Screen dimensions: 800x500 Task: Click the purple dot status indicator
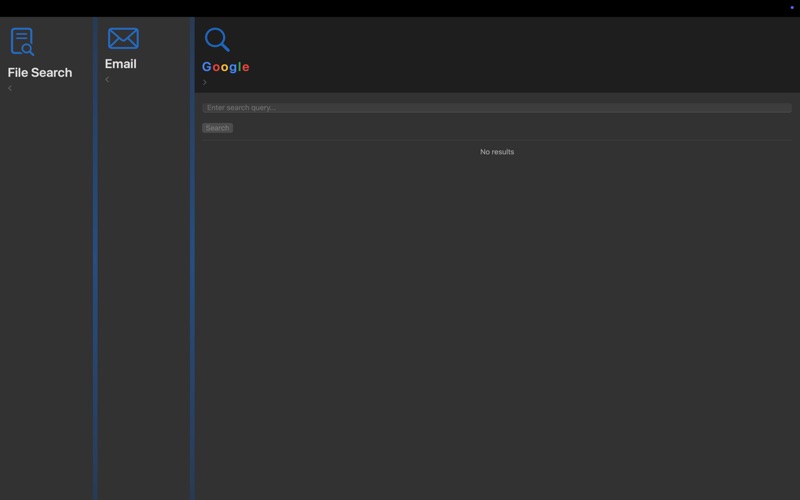[x=792, y=8]
